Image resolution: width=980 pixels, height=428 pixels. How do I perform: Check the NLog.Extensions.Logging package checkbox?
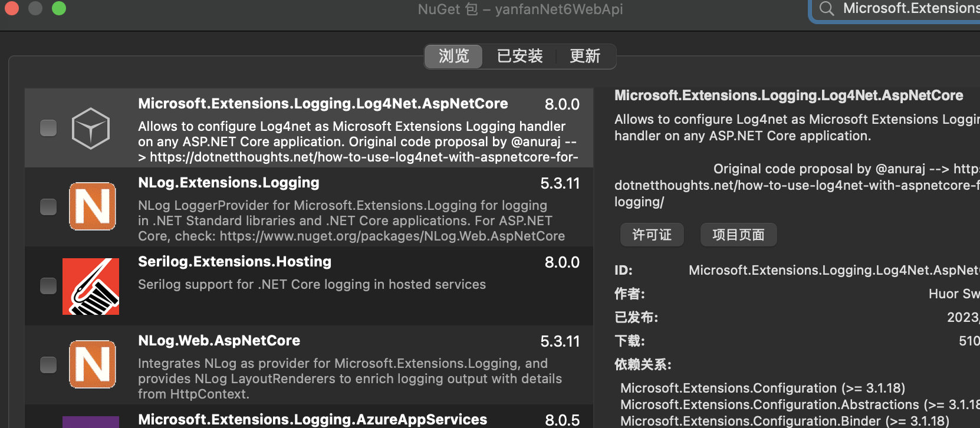click(x=48, y=207)
